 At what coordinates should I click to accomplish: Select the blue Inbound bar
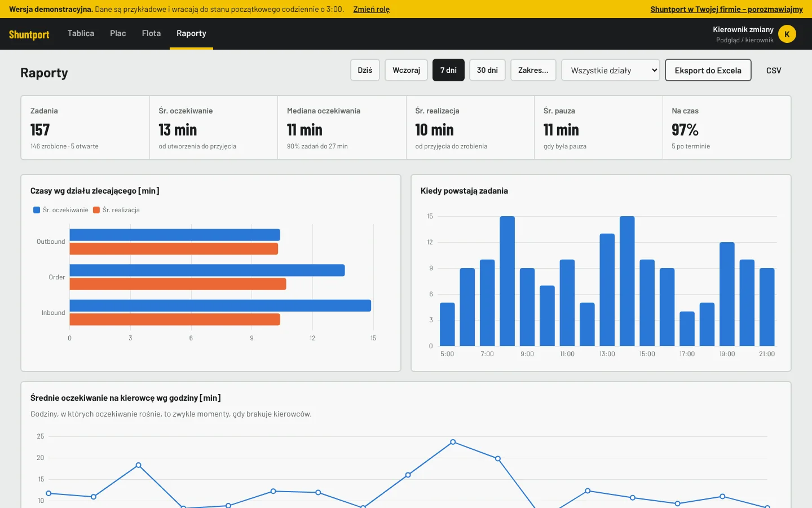tap(220, 305)
